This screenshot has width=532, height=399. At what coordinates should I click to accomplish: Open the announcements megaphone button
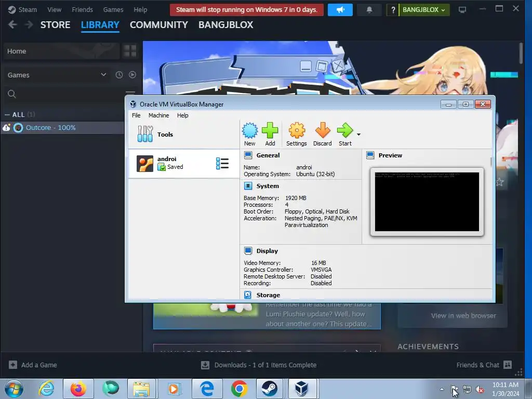(x=340, y=10)
